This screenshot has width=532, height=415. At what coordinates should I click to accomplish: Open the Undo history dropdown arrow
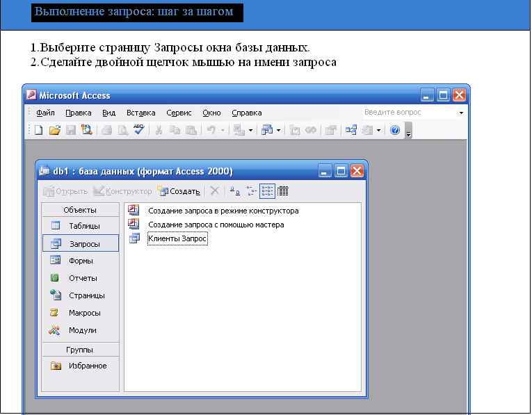tap(223, 130)
